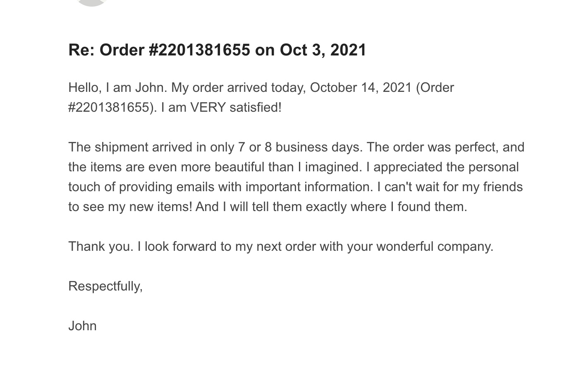This screenshot has height=365, width=588.
Task: Click the words 'I can't wait for my friends'
Action: (450, 187)
